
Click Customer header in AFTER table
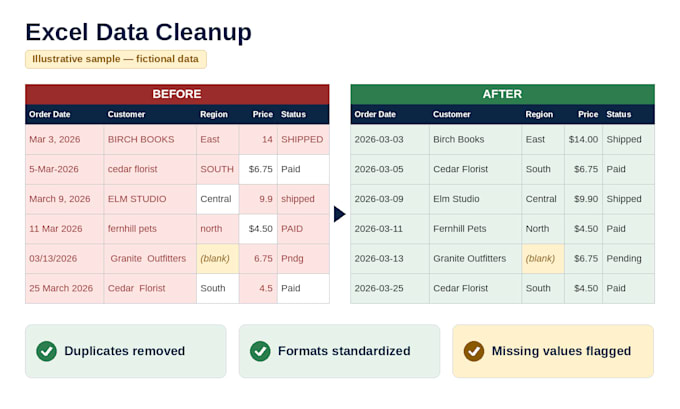tap(451, 115)
